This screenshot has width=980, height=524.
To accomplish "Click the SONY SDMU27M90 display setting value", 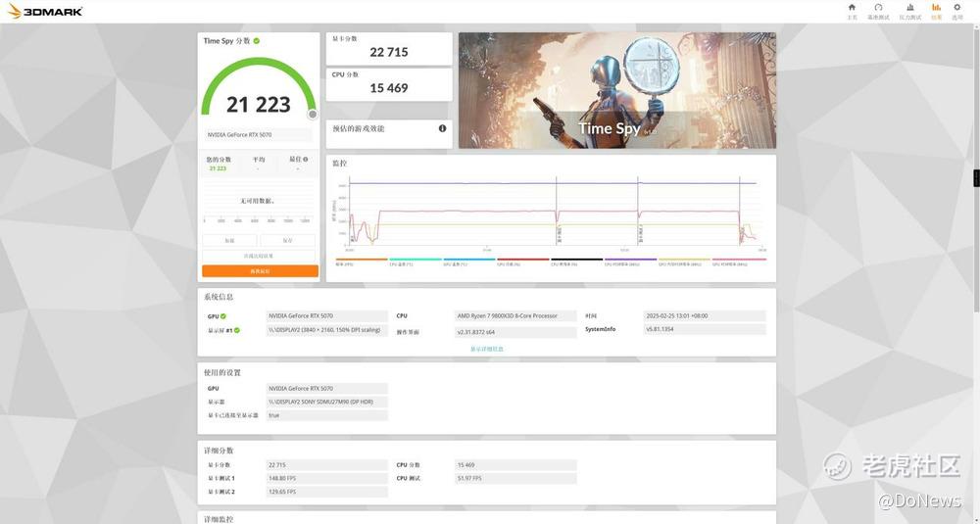I will 327,402.
